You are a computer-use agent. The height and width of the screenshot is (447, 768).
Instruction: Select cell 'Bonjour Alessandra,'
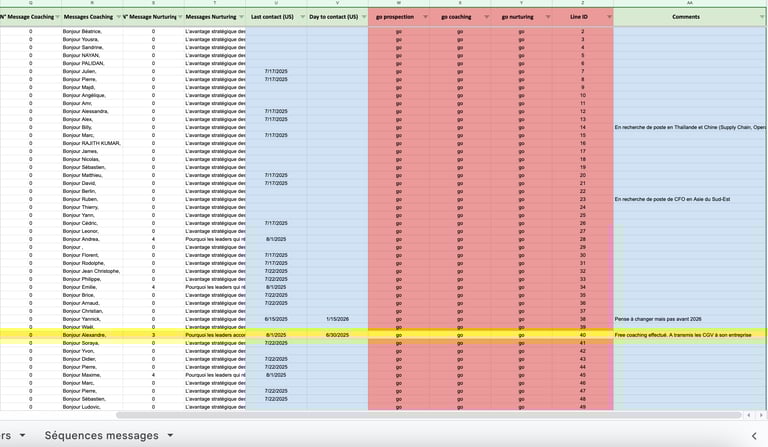(x=92, y=111)
